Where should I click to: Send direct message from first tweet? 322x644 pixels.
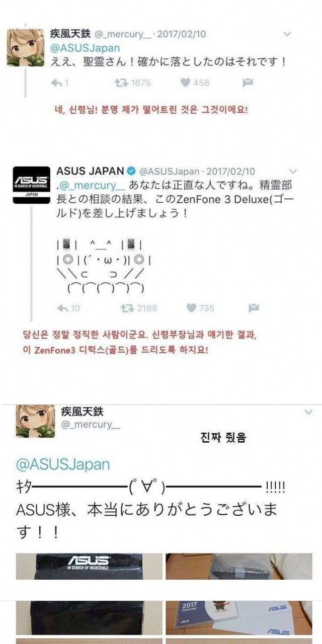pyautogui.click(x=247, y=83)
